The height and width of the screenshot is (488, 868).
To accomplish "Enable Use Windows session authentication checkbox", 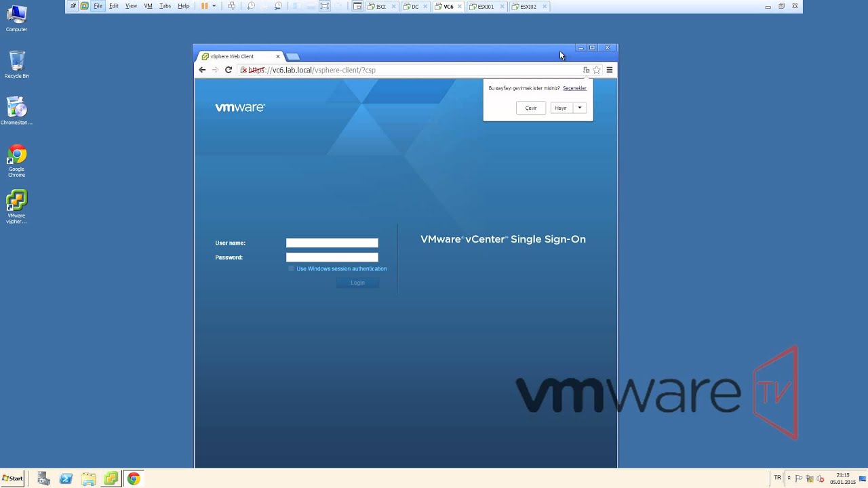I will point(292,268).
